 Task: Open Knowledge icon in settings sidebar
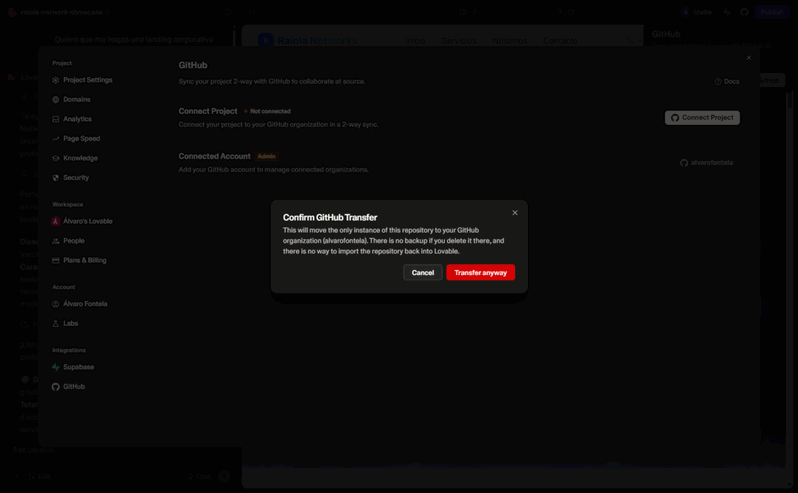[55, 158]
